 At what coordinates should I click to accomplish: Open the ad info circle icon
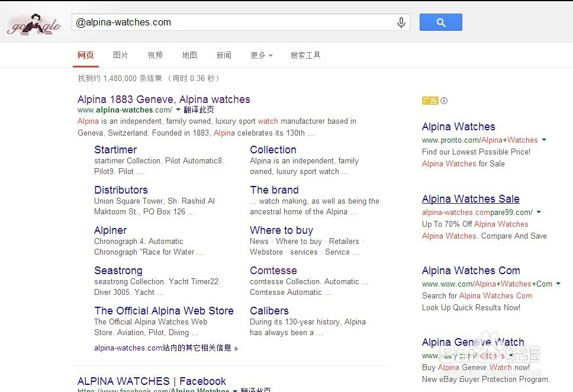pos(443,101)
